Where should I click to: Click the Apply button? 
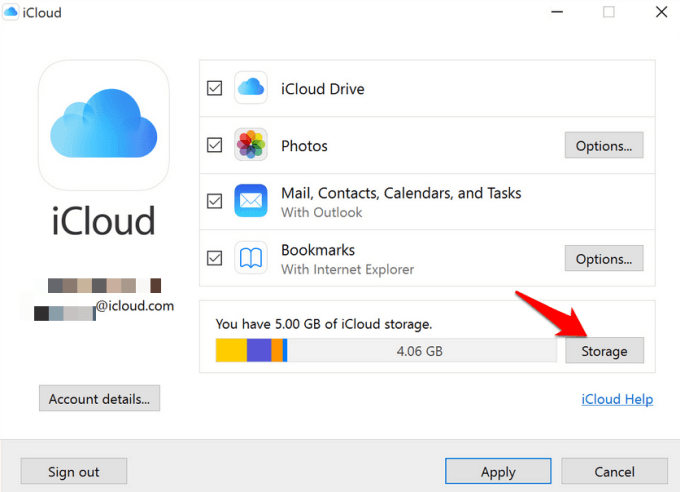pyautogui.click(x=498, y=471)
